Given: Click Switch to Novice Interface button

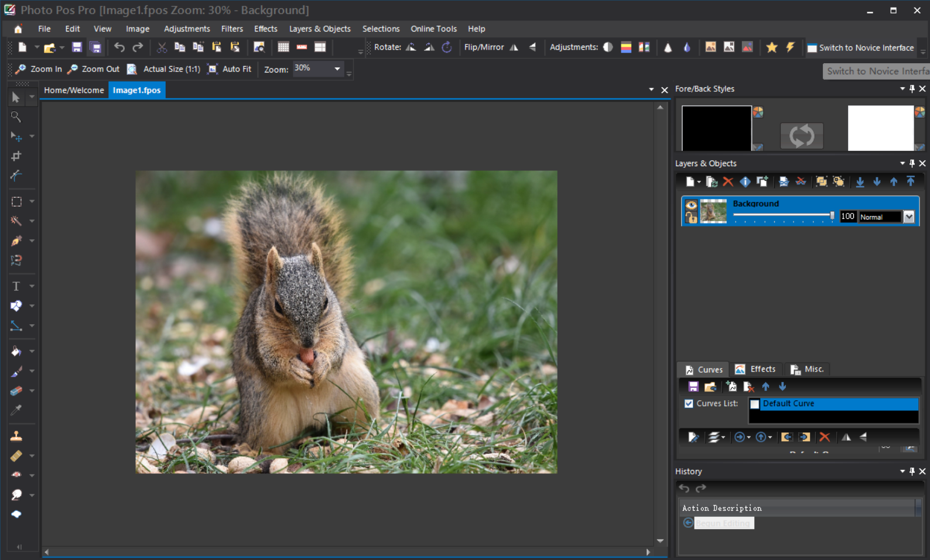Looking at the screenshot, I should coord(860,48).
